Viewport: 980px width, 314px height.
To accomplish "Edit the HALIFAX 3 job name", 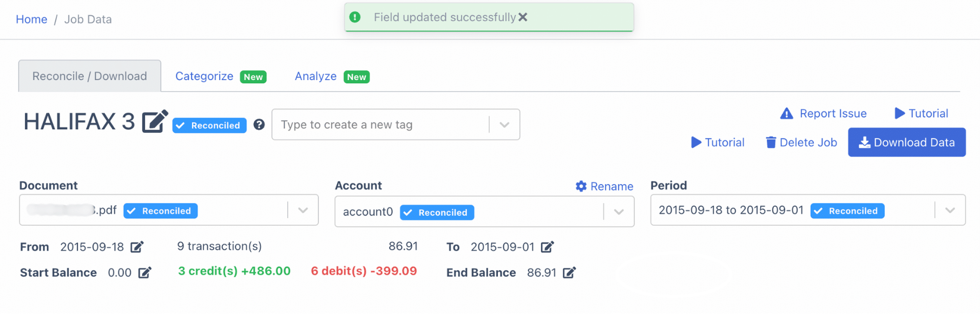I will pyautogui.click(x=155, y=122).
